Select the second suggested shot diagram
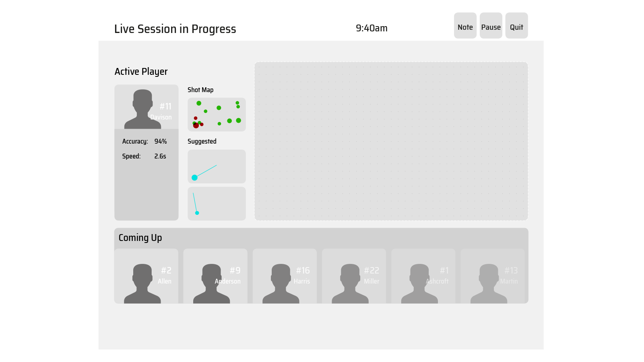 [x=217, y=204]
